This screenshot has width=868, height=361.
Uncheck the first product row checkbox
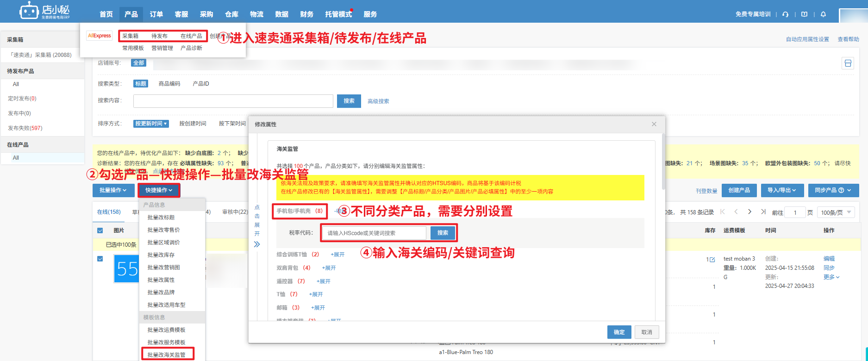click(100, 259)
